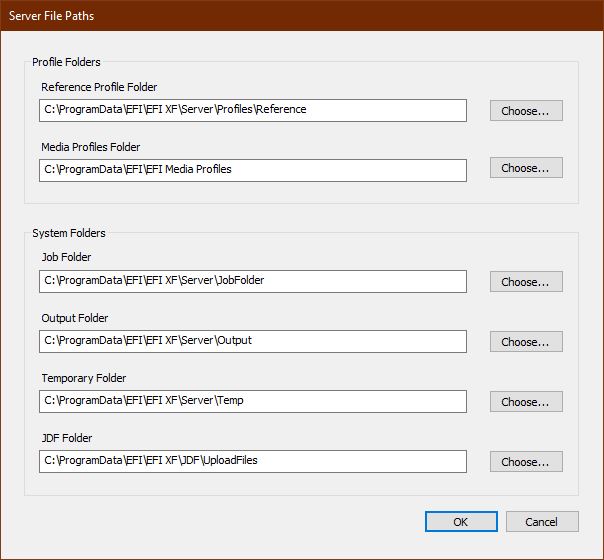Click the Profile Folders group heading
The image size is (604, 560).
(66, 62)
